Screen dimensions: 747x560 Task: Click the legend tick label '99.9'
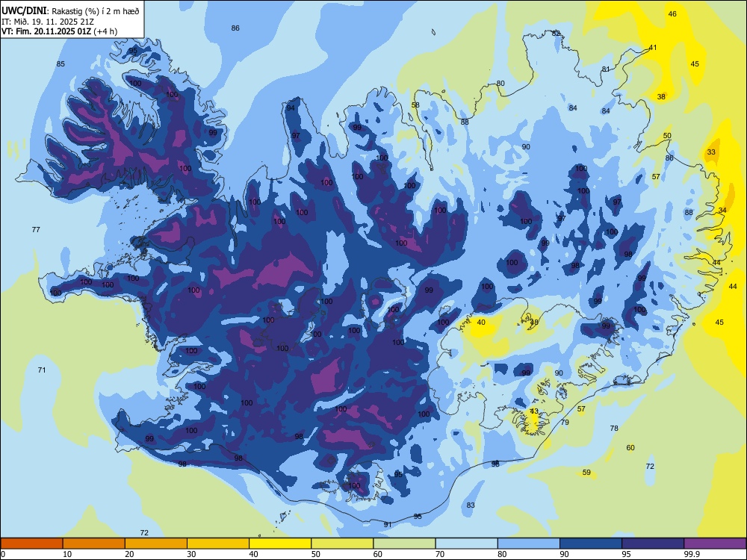(691, 554)
